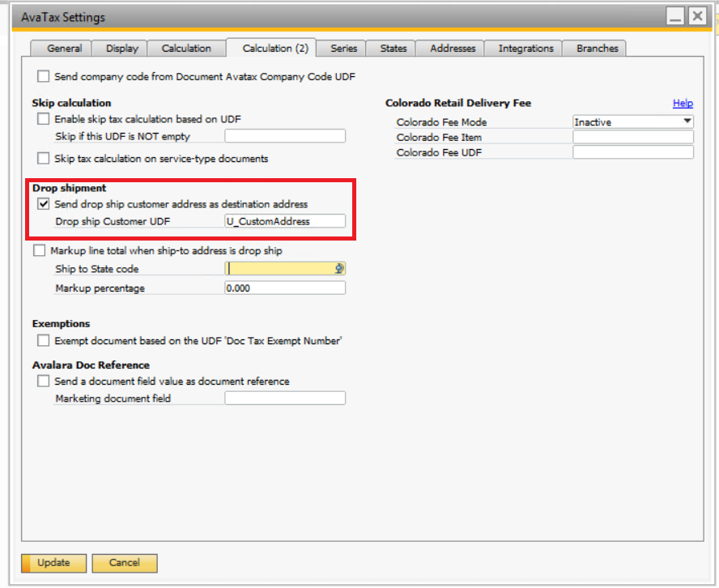Click the Update button
This screenshot has width=719, height=588.
pyautogui.click(x=53, y=563)
